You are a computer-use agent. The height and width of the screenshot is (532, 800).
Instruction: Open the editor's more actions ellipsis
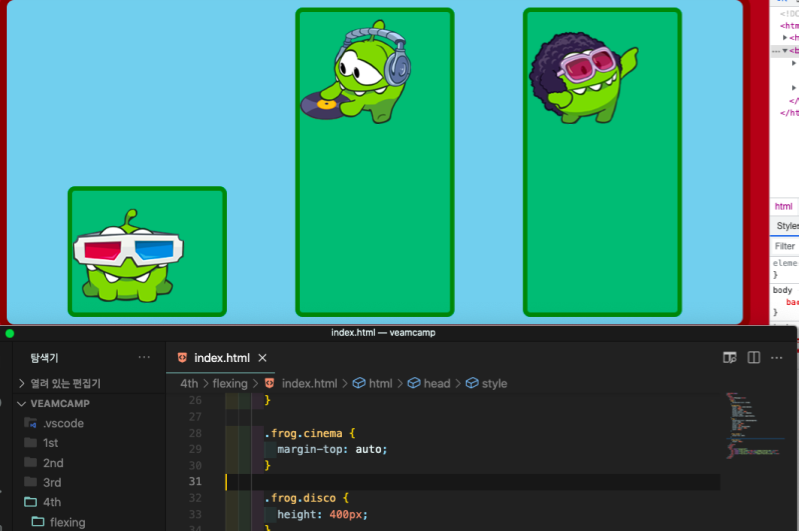click(x=777, y=358)
